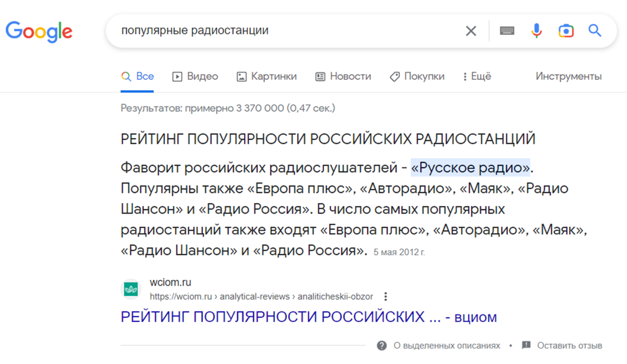Click the https://wciom.ru breadcrumb URL
The width and height of the screenshot is (627, 364).
click(261, 297)
